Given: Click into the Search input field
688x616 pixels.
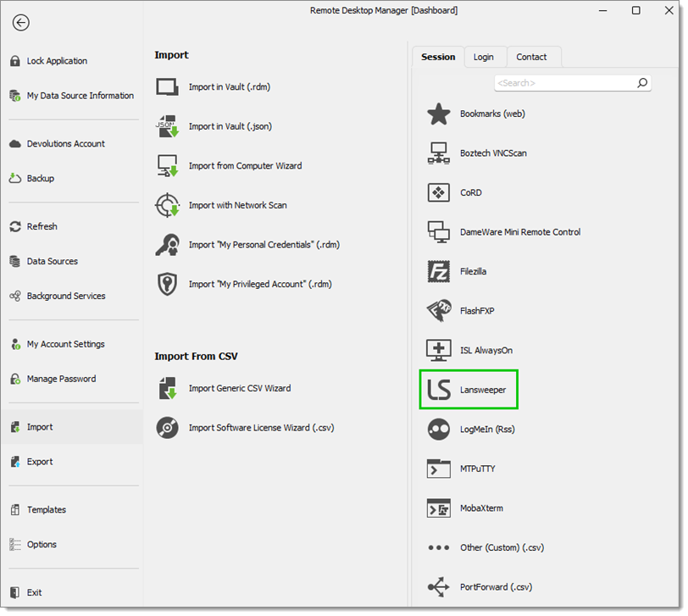Looking at the screenshot, I should 566,83.
